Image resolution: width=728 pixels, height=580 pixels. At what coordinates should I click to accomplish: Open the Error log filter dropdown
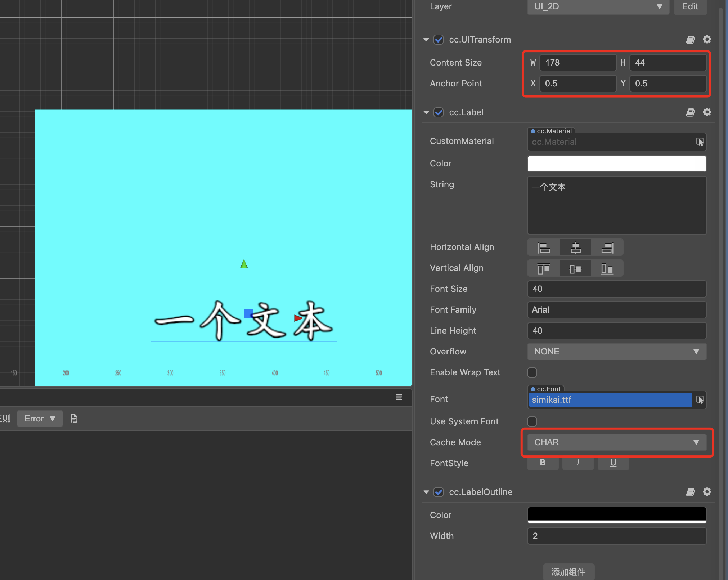[40, 418]
